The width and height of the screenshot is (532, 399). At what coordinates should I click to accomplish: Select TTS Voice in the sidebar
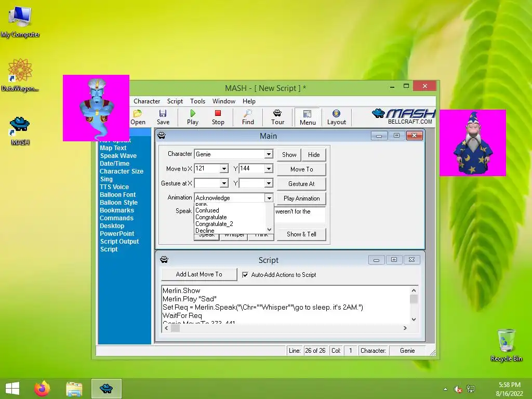coord(114,187)
